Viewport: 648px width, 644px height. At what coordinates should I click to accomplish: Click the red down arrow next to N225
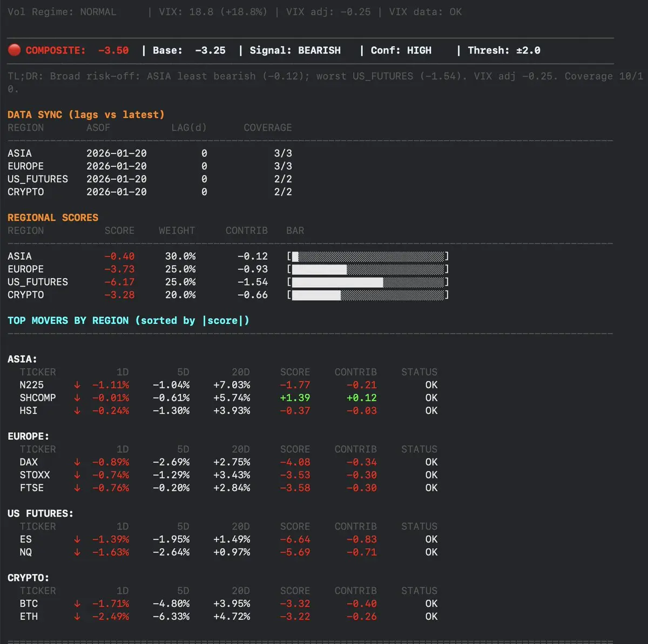[x=77, y=385]
